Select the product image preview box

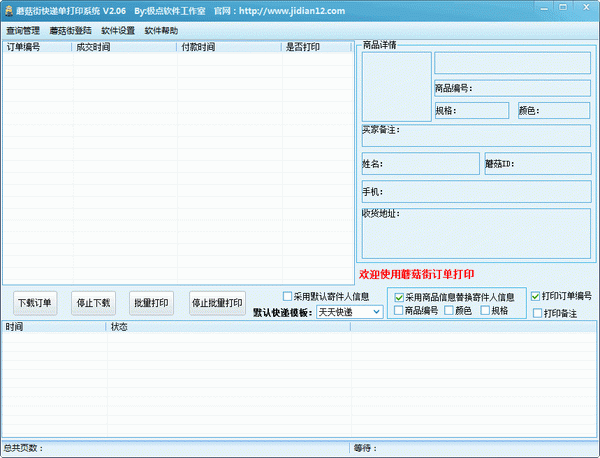395,86
